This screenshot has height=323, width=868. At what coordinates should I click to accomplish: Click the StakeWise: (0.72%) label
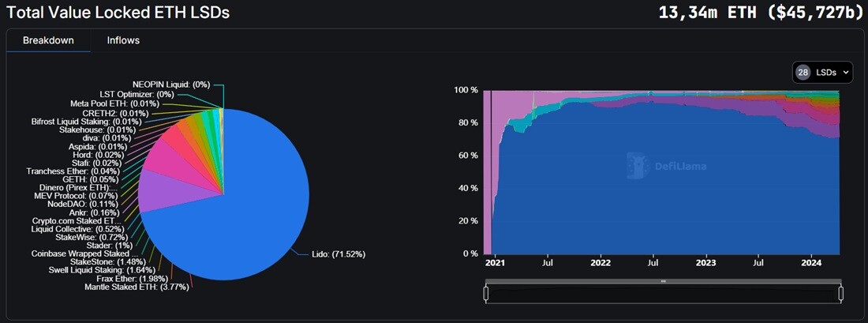[x=92, y=237]
